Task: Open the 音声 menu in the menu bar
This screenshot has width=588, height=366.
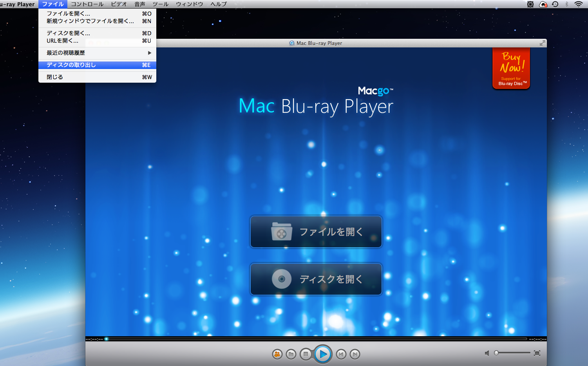Action: (x=140, y=4)
